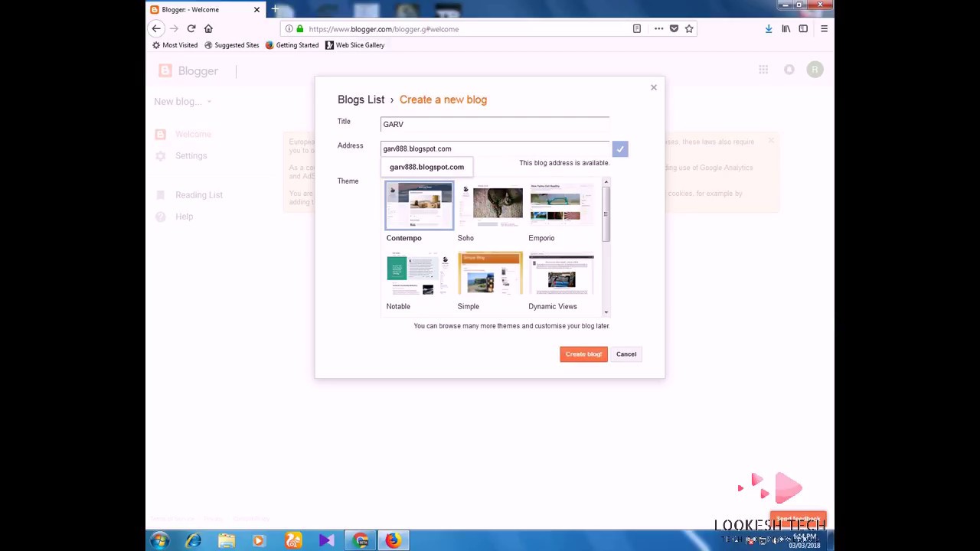The height and width of the screenshot is (551, 980).
Task: Click the Address field with garv888.blogspot.com
Action: coord(495,148)
